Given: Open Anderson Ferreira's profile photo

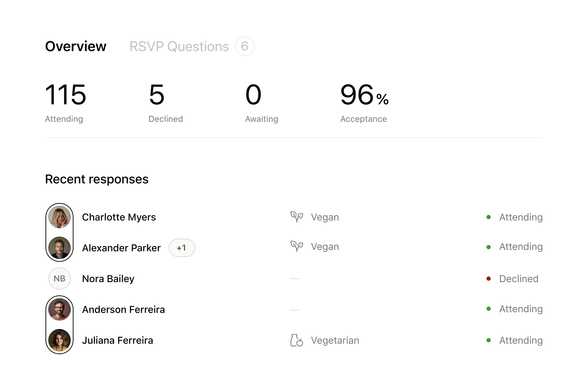Looking at the screenshot, I should [59, 309].
